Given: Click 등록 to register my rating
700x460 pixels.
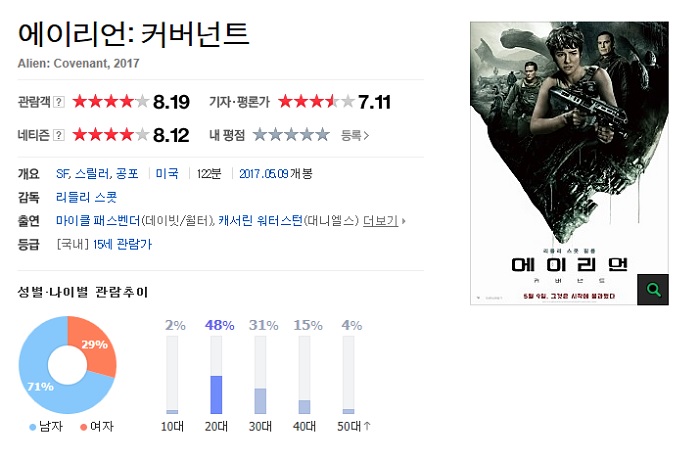Looking at the screenshot, I should [355, 135].
